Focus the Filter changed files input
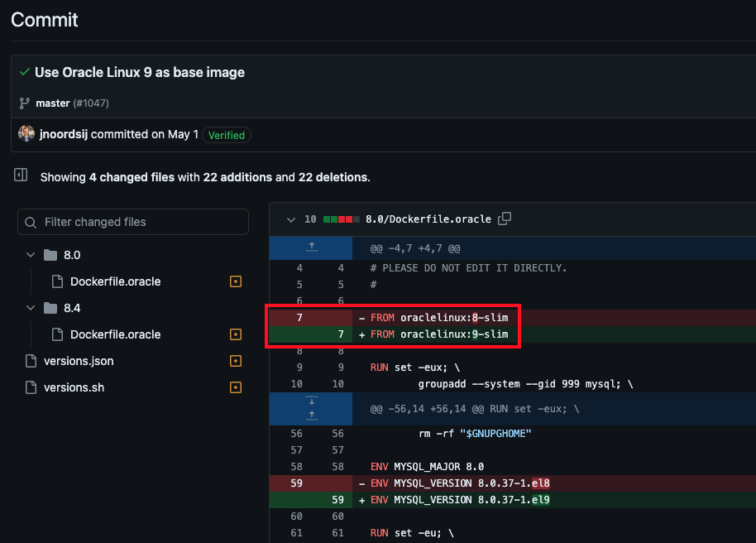Screen dimensions: 756x543 pyautogui.click(x=133, y=222)
